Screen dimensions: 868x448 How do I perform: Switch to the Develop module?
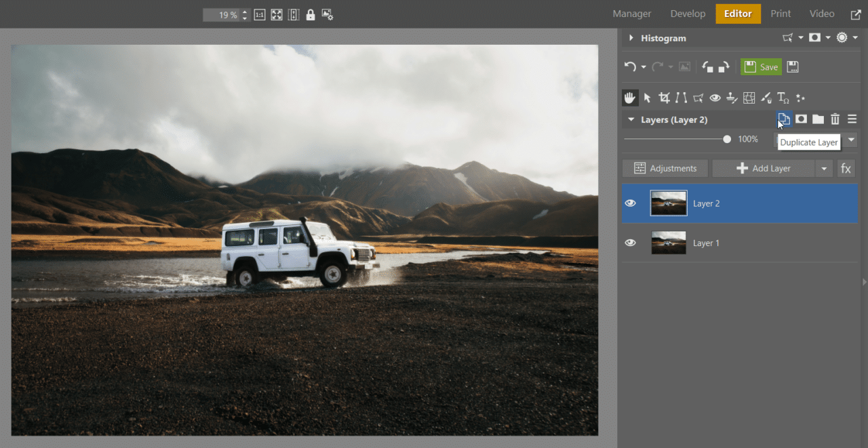click(x=688, y=14)
